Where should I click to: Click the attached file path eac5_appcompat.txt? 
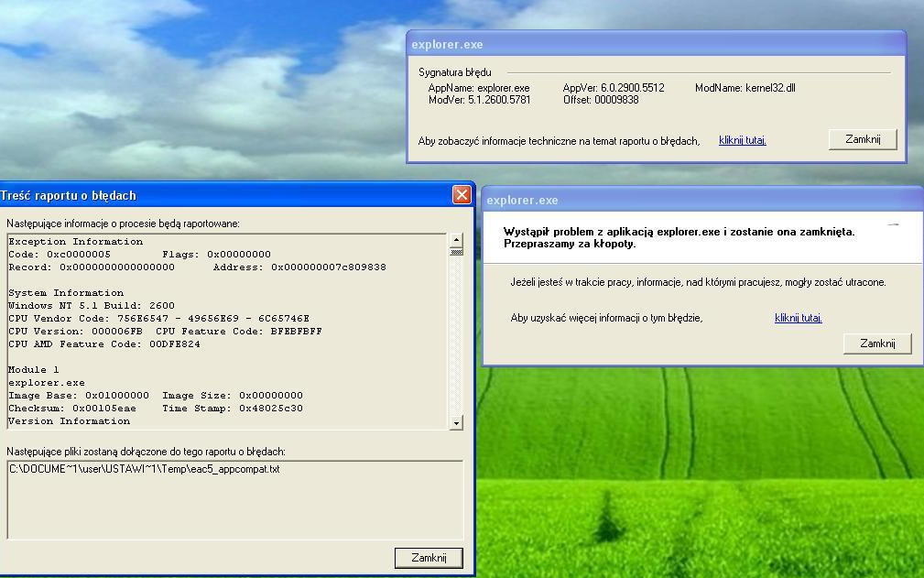(145, 469)
